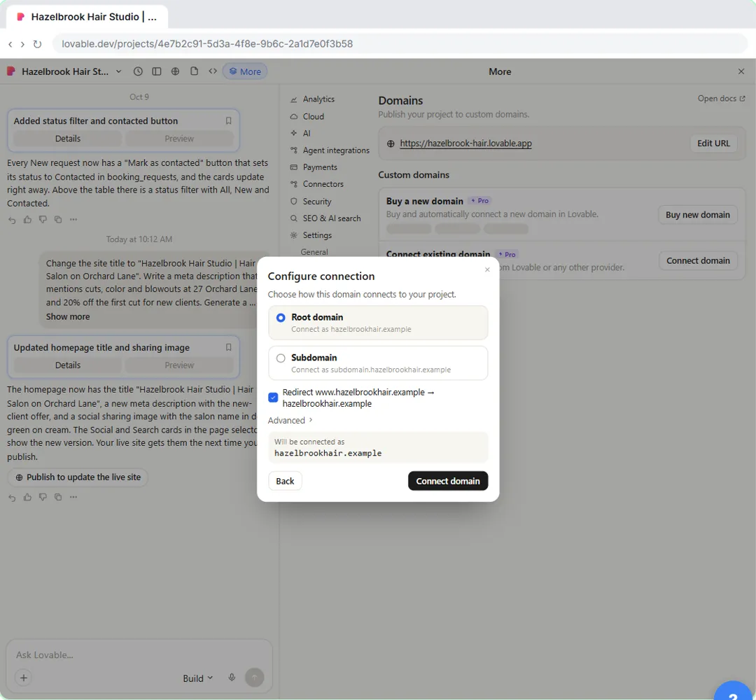Open Details of 'Added status filter' card
The image size is (756, 700).
(67, 139)
